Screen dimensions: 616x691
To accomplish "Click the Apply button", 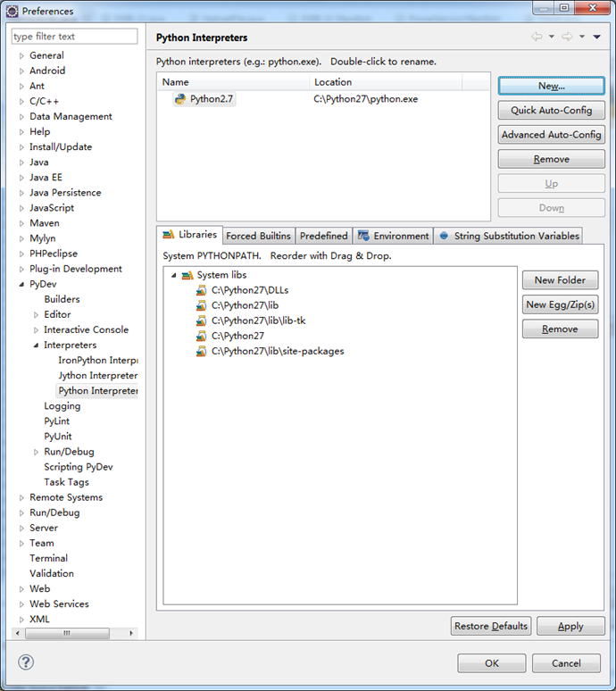I will click(x=570, y=626).
